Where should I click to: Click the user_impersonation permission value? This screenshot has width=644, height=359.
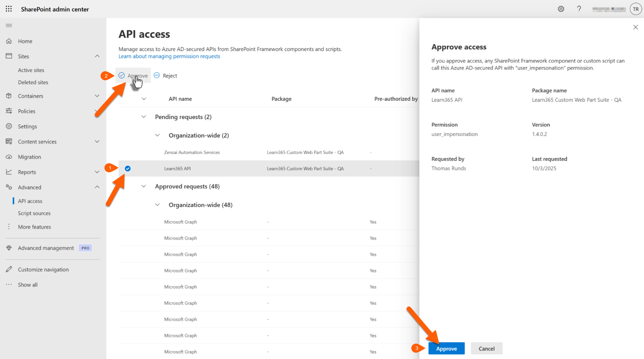coord(454,134)
